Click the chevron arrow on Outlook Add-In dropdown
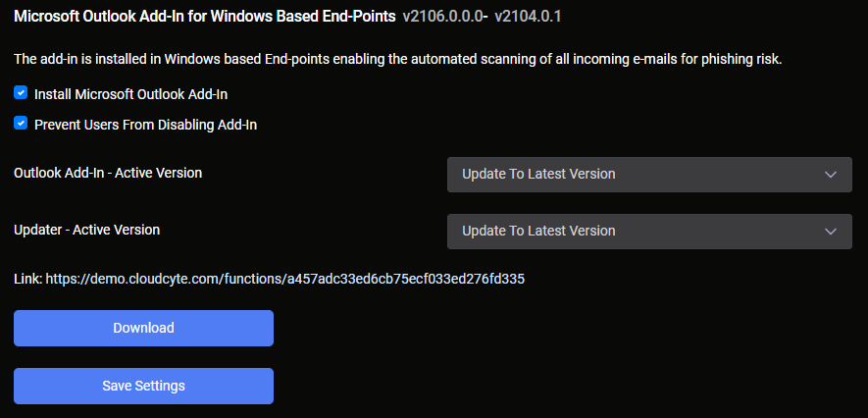This screenshot has width=868, height=418. (831, 175)
